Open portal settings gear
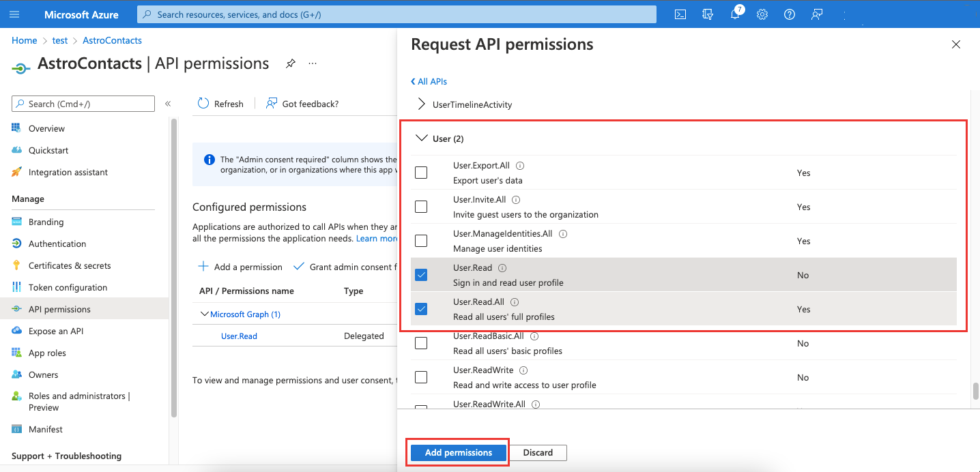Screen dimensions: 980x472 [x=762, y=14]
